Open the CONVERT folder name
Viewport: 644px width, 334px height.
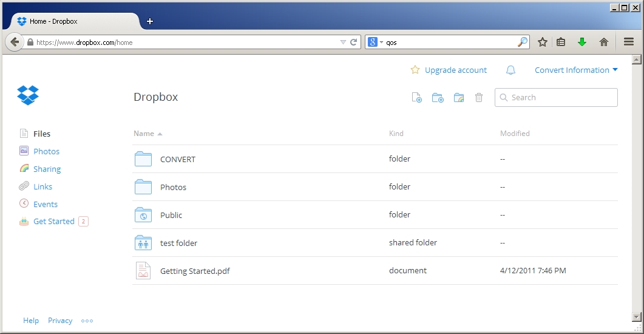pyautogui.click(x=178, y=159)
